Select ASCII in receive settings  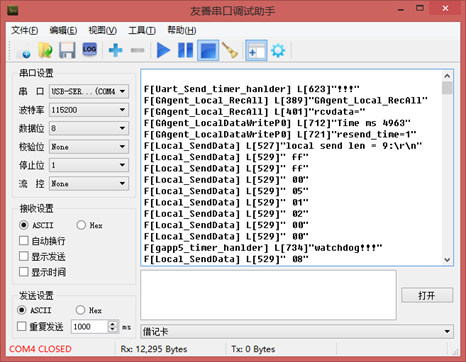(x=36, y=225)
